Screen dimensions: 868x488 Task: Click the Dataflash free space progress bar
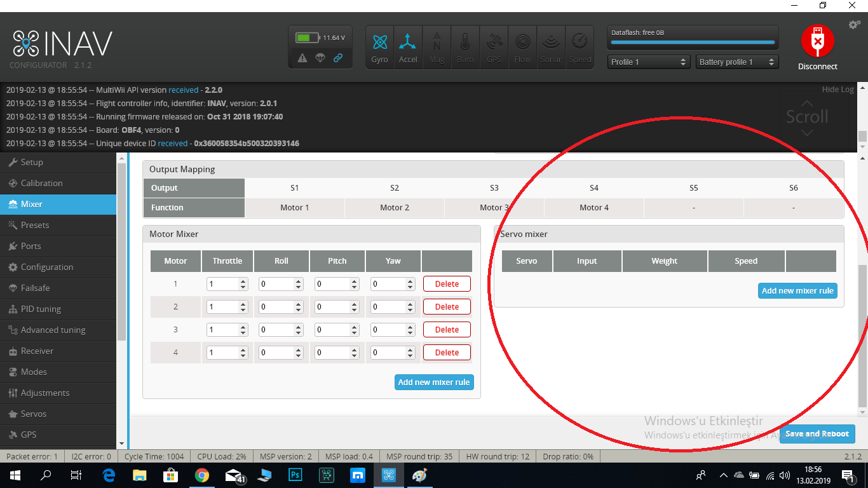pyautogui.click(x=692, y=42)
